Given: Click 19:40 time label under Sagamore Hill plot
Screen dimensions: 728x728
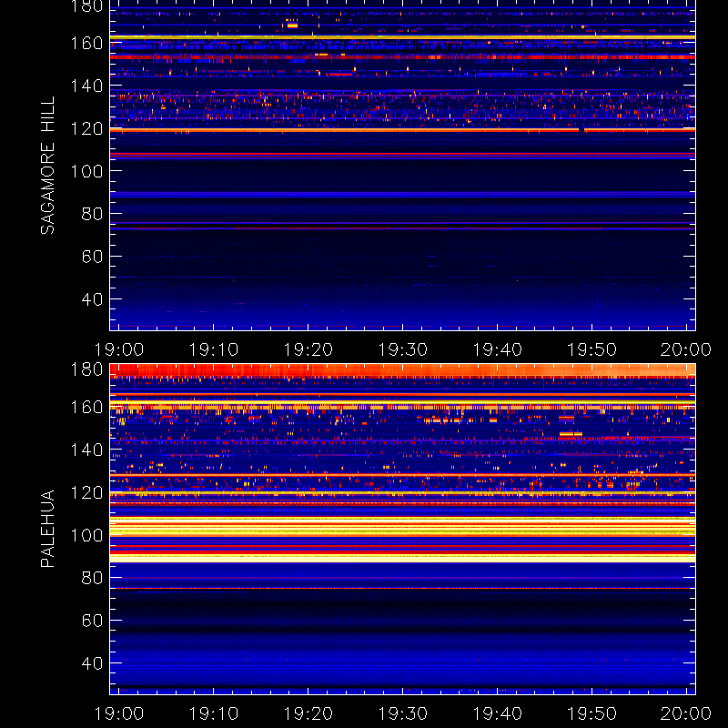Looking at the screenshot, I should point(497,349).
